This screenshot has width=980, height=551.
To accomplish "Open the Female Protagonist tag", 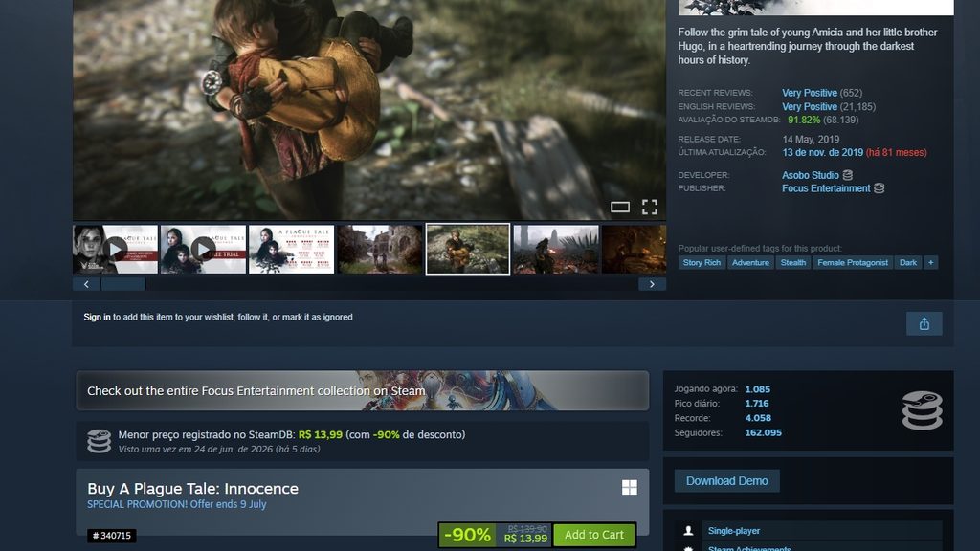I will (x=853, y=262).
